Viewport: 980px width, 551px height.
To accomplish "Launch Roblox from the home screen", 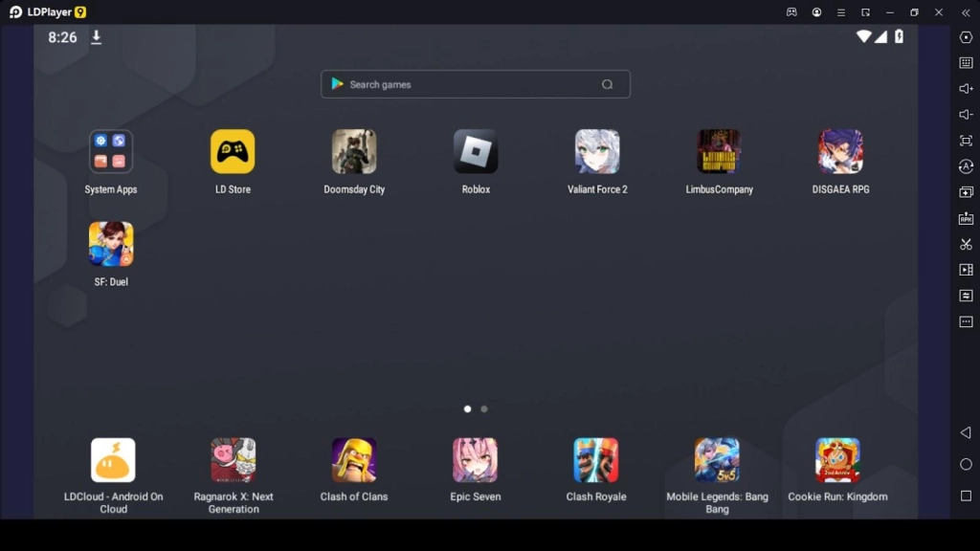I will [476, 152].
